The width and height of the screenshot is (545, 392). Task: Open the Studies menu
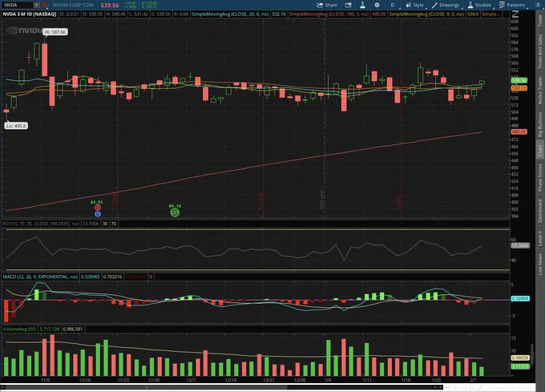(479, 5)
